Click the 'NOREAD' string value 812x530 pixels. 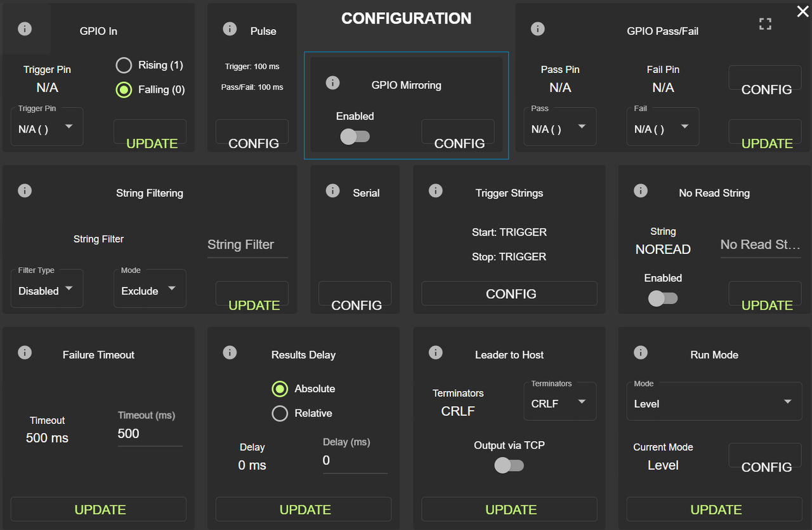(x=663, y=249)
